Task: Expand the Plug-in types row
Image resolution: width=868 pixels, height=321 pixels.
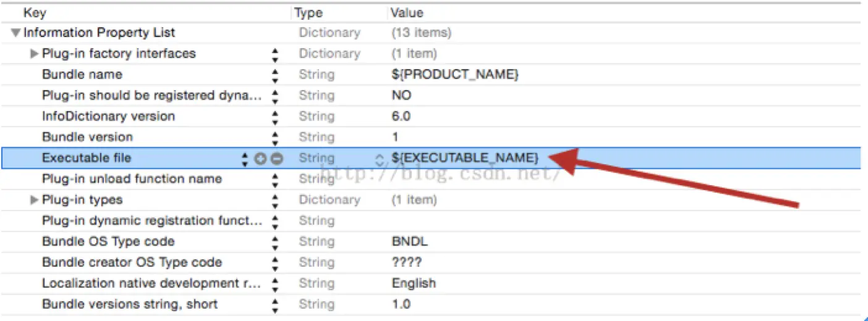Action: point(35,200)
